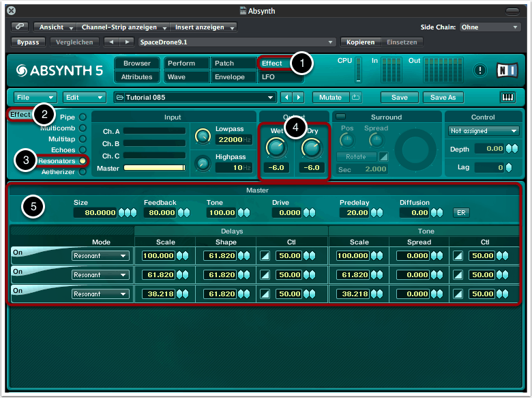The width and height of the screenshot is (532, 398).
Task: Click the Save As button
Action: [x=443, y=98]
